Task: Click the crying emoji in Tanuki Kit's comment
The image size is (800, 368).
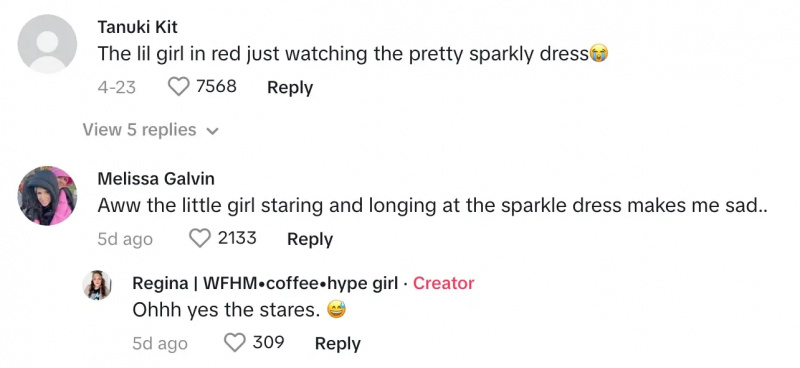Action: coord(599,54)
